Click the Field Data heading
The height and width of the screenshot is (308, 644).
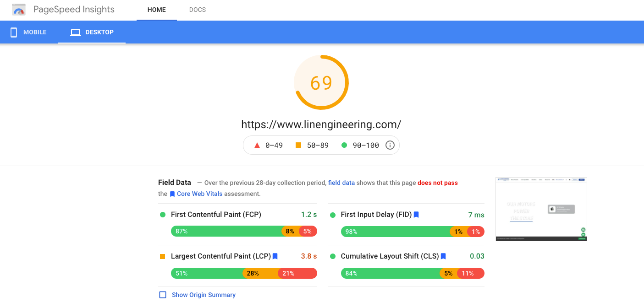click(175, 182)
